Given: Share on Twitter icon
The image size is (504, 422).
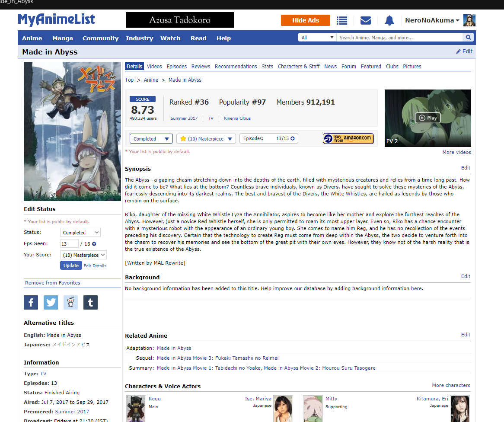Looking at the screenshot, I should point(51,303).
